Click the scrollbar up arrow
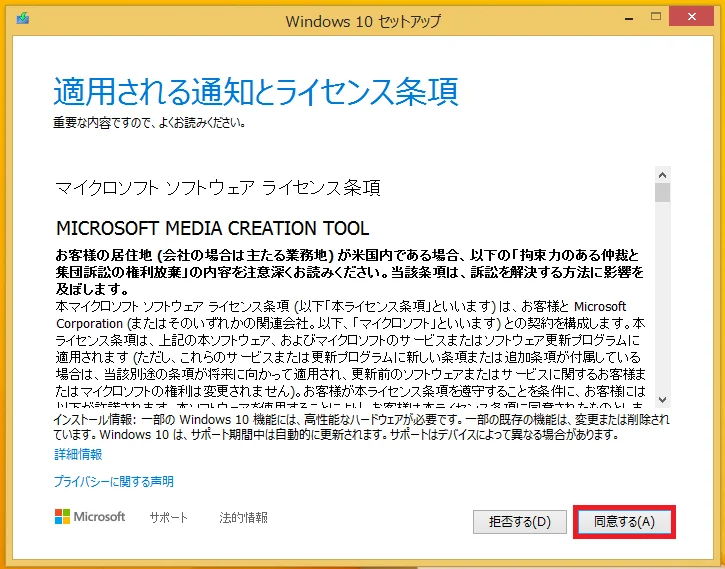Image resolution: width=725 pixels, height=569 pixels. pyautogui.click(x=661, y=173)
